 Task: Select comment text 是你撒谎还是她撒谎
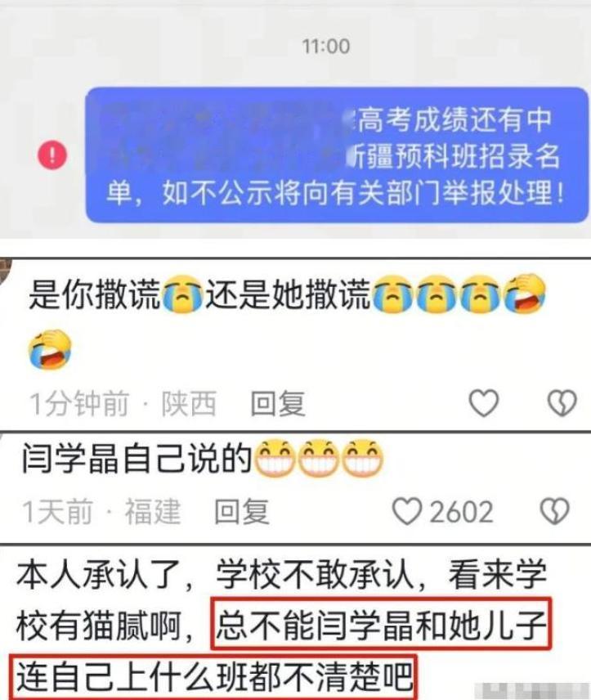tap(199, 294)
